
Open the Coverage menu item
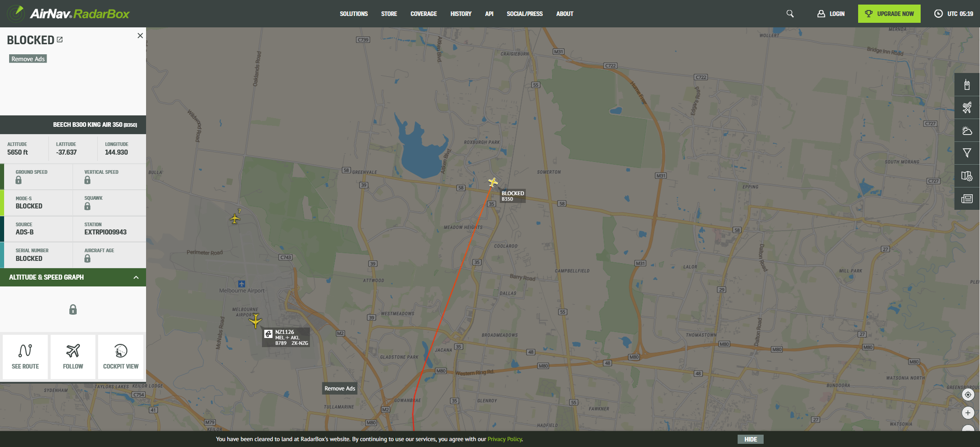(x=424, y=14)
